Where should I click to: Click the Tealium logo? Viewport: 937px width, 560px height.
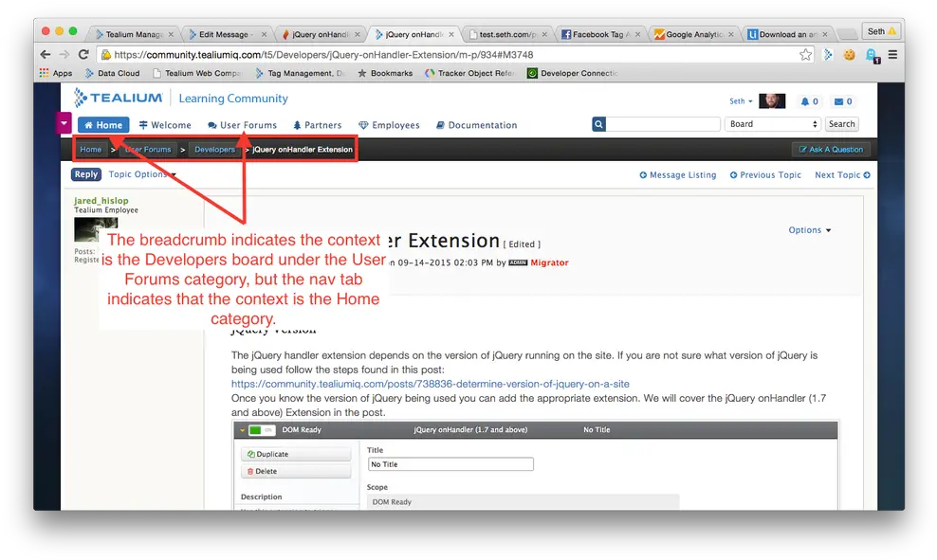click(x=118, y=98)
